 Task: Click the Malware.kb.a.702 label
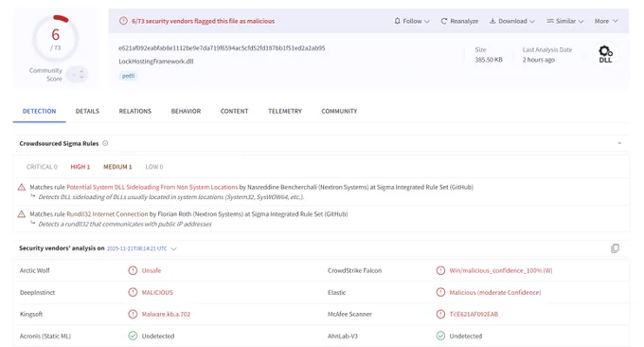pyautogui.click(x=166, y=314)
